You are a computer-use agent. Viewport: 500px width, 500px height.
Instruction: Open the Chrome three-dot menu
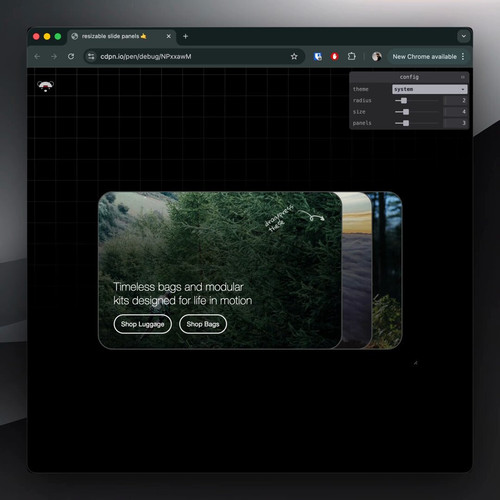pyautogui.click(x=463, y=56)
